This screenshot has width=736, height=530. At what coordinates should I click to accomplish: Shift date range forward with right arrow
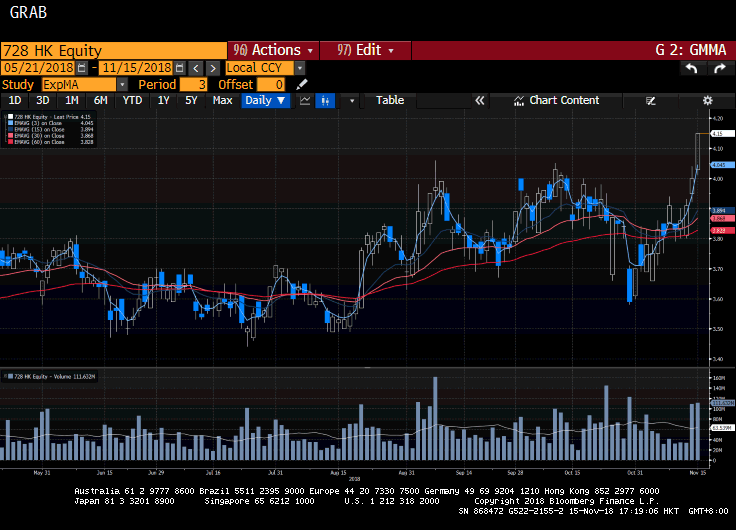213,69
